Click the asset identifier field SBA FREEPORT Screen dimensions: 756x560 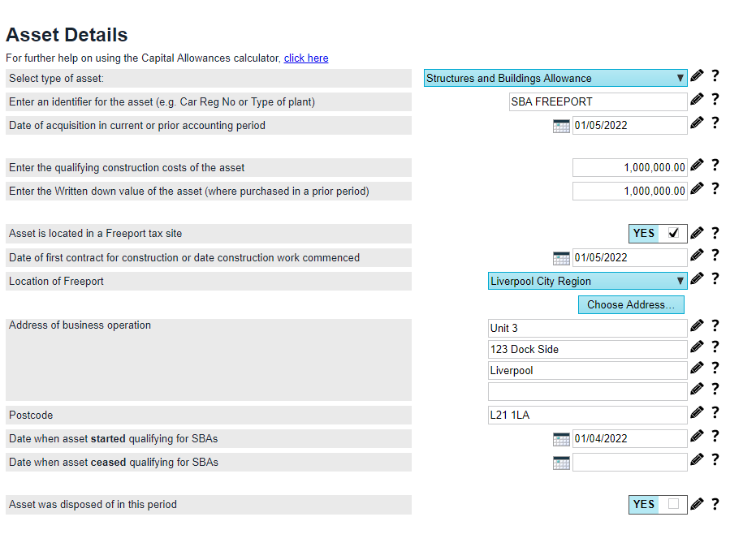597,102
